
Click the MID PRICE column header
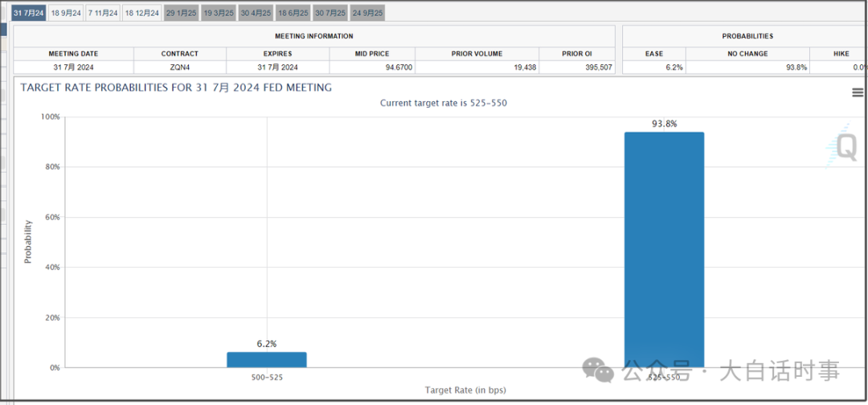[x=372, y=54]
